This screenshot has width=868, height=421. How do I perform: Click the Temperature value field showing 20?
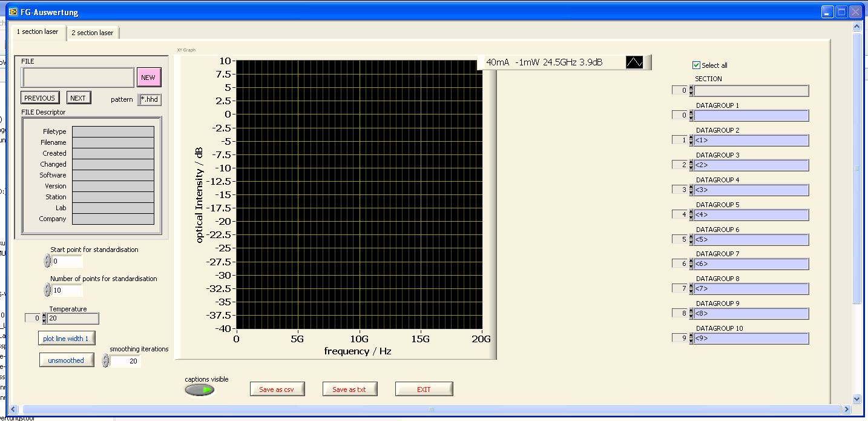[x=73, y=318]
